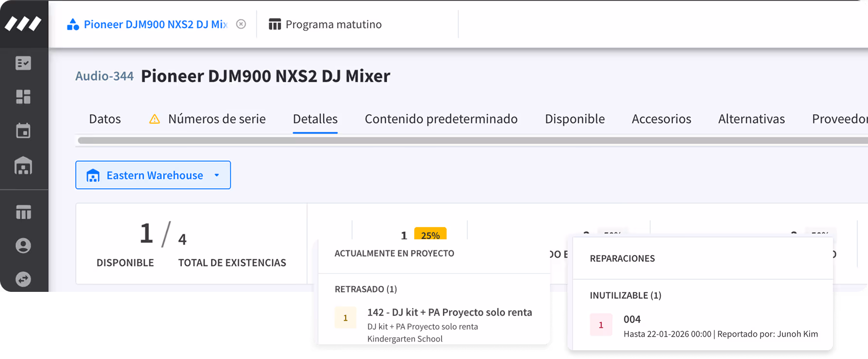Open project 142 - DJ kit + PA Proyecto
Viewport: 868px width, 359px height.
(449, 312)
